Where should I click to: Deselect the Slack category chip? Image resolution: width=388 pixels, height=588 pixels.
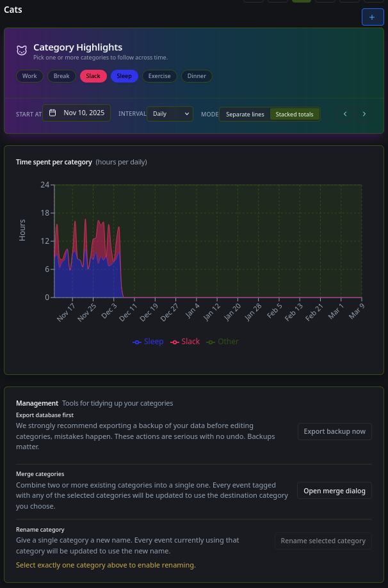tap(93, 76)
